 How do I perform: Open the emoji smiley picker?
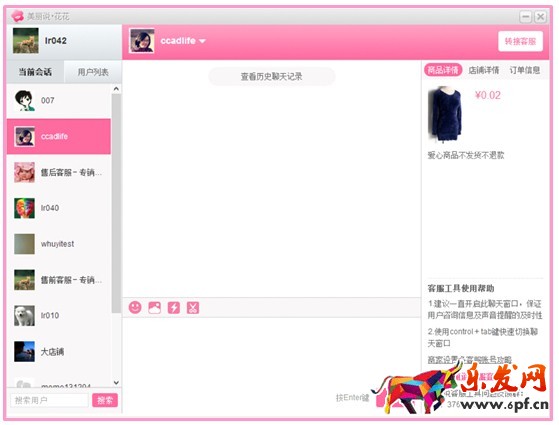135,307
